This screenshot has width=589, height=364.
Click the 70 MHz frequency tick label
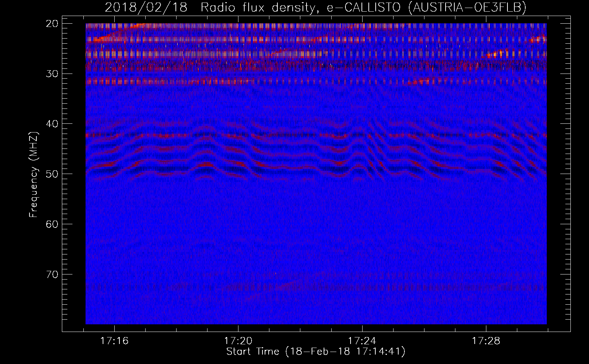tap(52, 274)
